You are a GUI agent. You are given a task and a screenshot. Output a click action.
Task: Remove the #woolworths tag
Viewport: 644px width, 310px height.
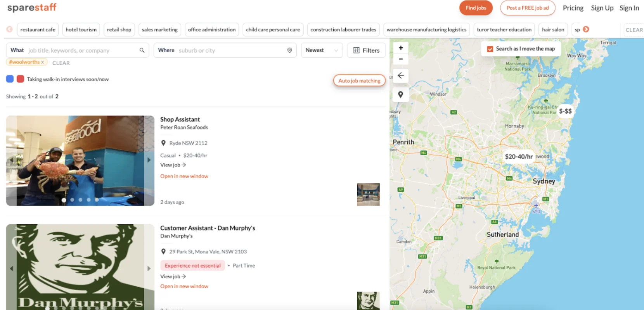tap(43, 62)
